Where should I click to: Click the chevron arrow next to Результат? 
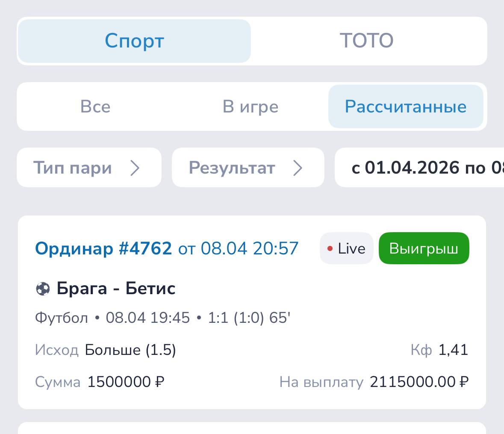coord(298,168)
